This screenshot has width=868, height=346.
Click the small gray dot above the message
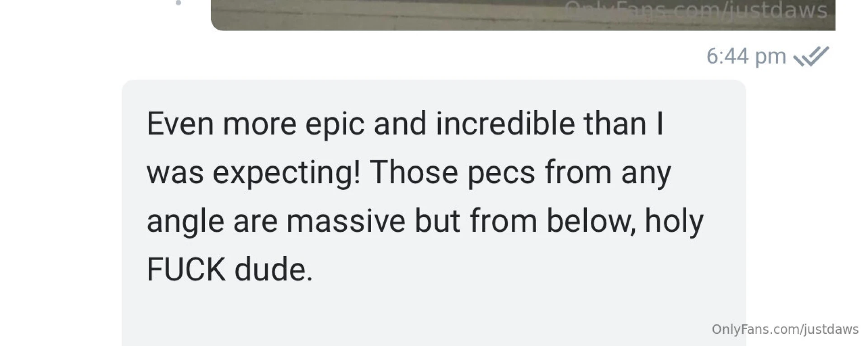pos(178,3)
